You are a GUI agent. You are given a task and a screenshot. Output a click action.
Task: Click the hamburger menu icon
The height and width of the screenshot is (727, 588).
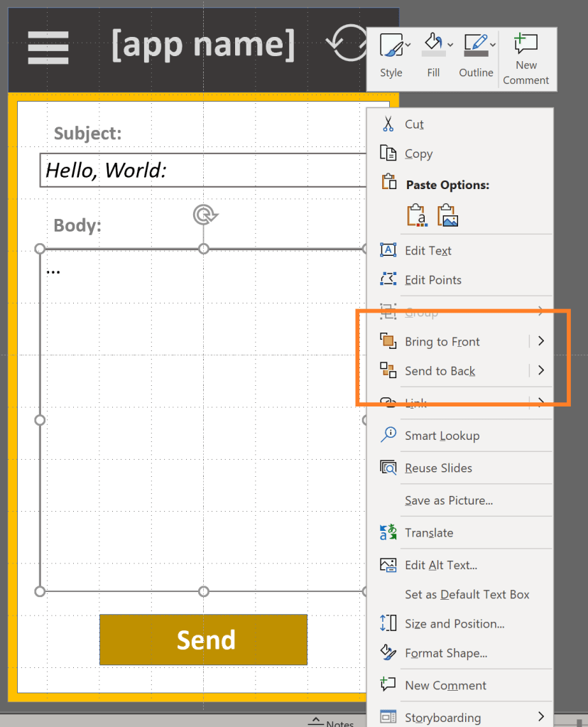pyautogui.click(x=48, y=47)
